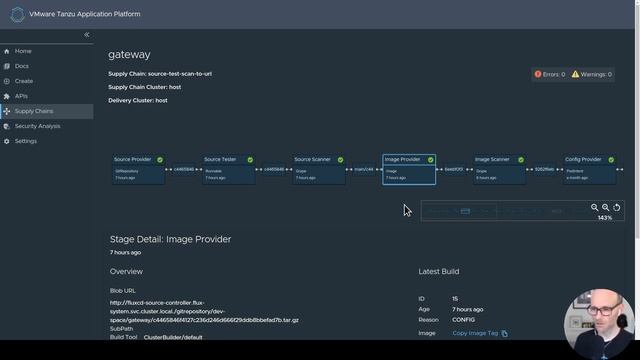
Task: Reset the graph zoom with the circular arrow
Action: point(617,208)
